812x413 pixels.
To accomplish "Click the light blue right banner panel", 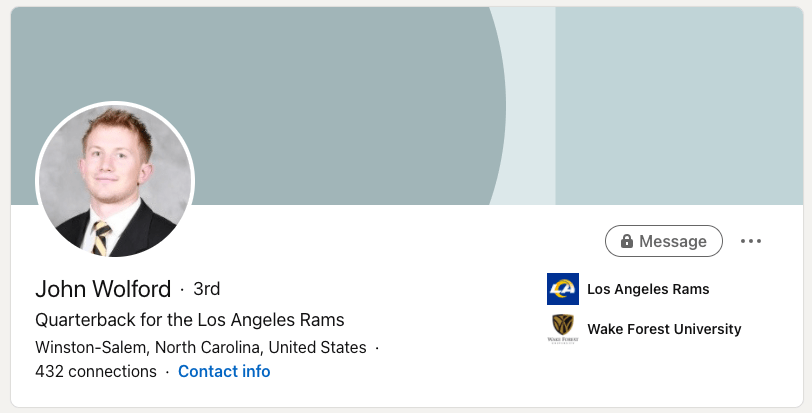I will [x=680, y=100].
